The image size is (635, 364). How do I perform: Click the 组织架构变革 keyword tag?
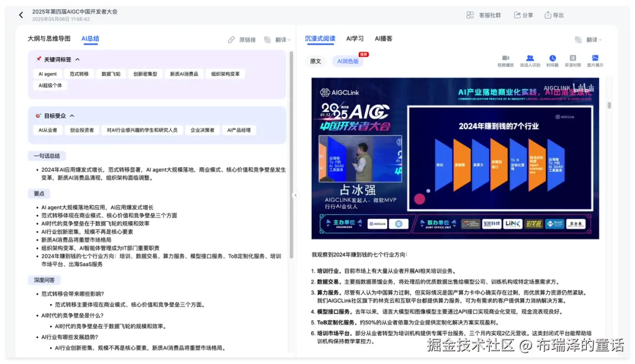coord(225,74)
